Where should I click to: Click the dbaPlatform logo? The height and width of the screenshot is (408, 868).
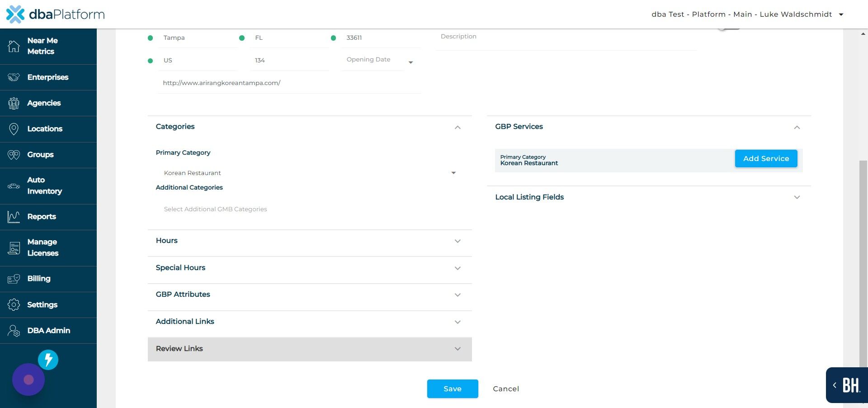click(x=55, y=14)
